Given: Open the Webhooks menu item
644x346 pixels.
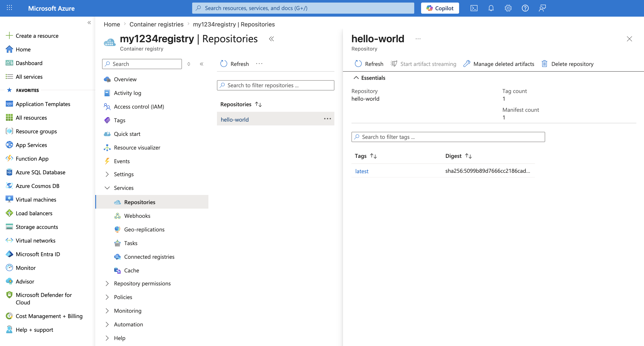Looking at the screenshot, I should [x=137, y=216].
